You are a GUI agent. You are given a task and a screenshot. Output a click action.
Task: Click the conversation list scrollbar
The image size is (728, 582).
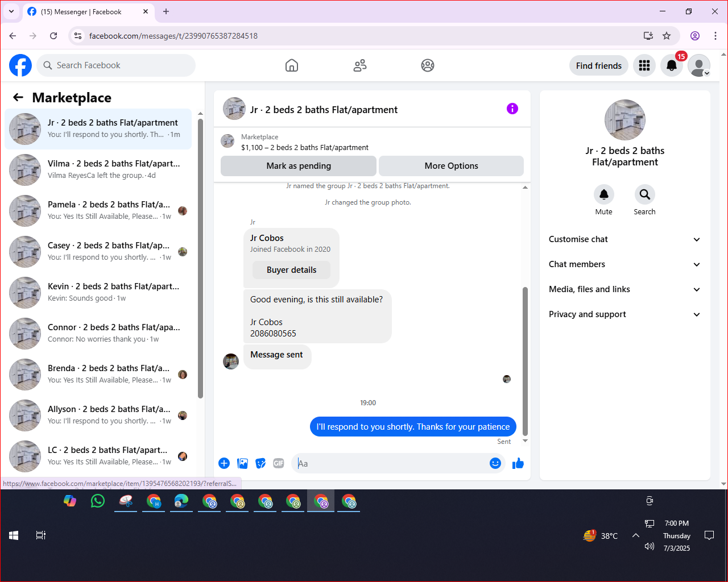pos(200,259)
